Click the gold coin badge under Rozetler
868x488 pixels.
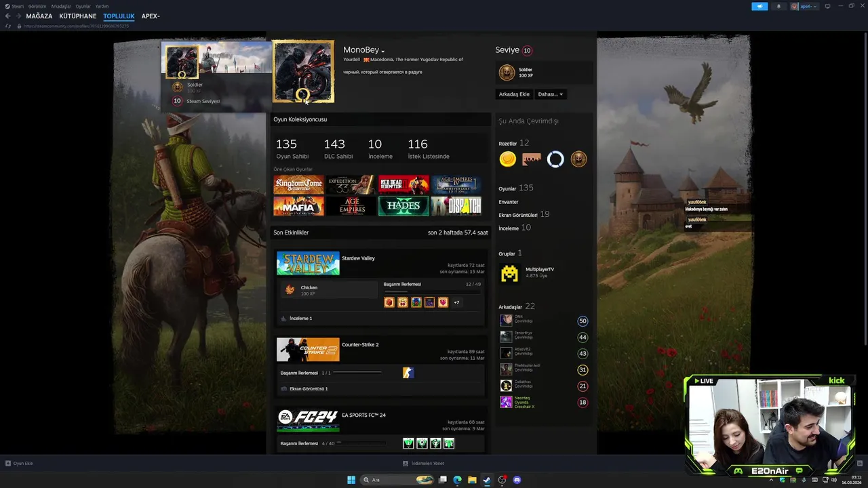point(508,159)
